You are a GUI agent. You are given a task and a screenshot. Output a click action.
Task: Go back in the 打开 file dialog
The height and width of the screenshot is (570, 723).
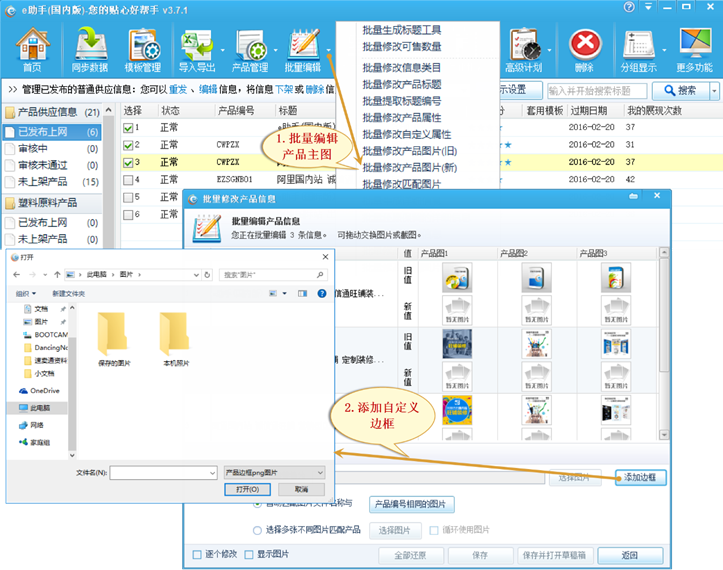pos(17,274)
